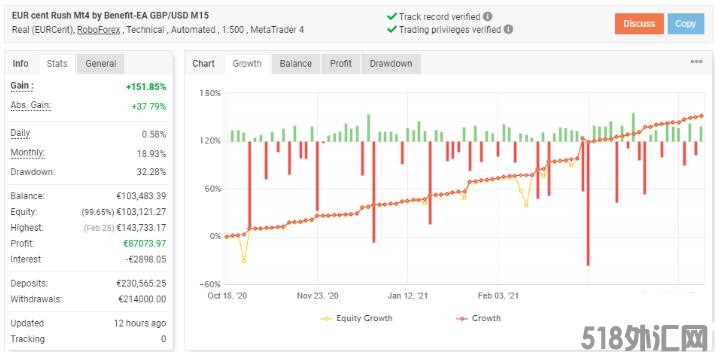715x362 pixels.
Task: View the Drawdown chart tab
Action: (x=391, y=64)
